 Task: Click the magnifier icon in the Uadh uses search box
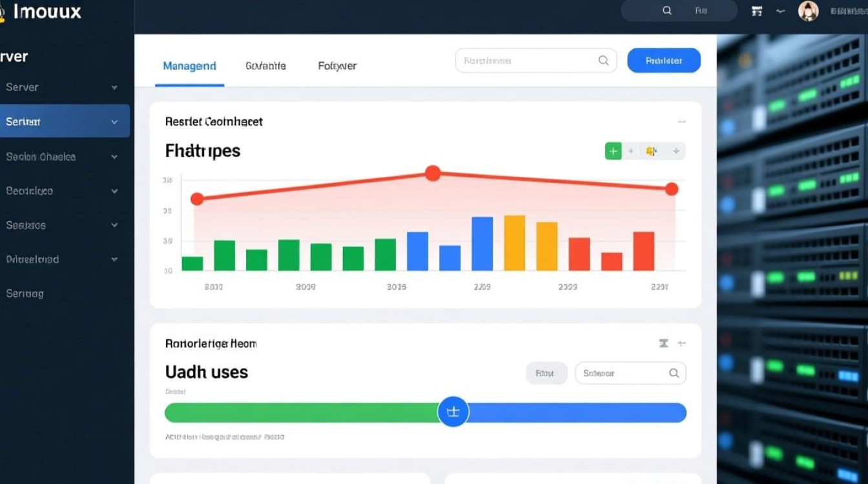(674, 373)
